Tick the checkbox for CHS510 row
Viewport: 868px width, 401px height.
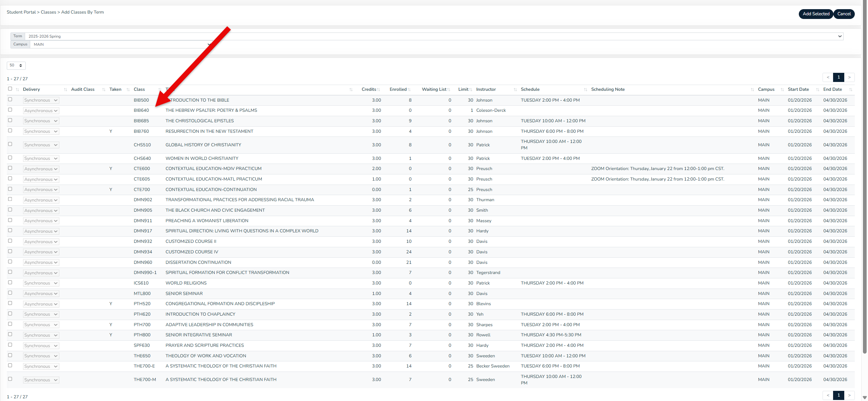pyautogui.click(x=10, y=144)
